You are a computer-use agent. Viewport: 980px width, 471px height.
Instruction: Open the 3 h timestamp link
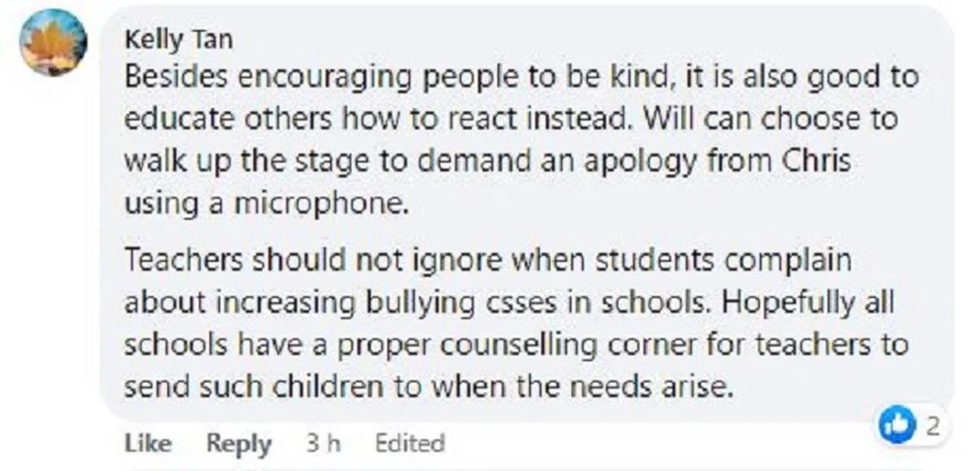coord(323,443)
